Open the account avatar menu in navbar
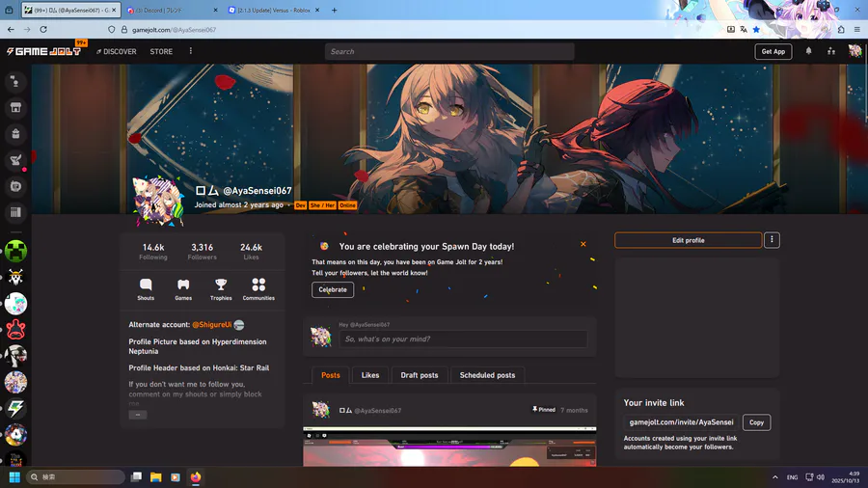Viewport: 868px width, 488px height. tap(854, 51)
